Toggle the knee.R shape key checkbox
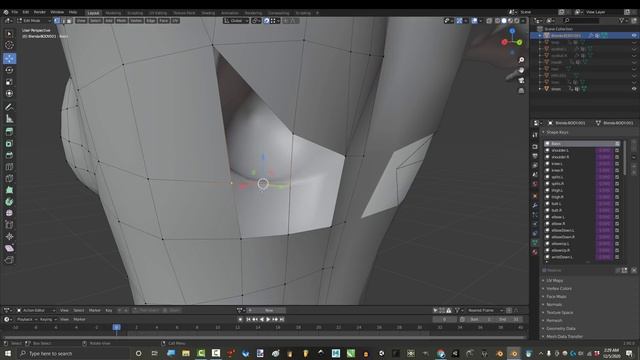 (x=617, y=170)
